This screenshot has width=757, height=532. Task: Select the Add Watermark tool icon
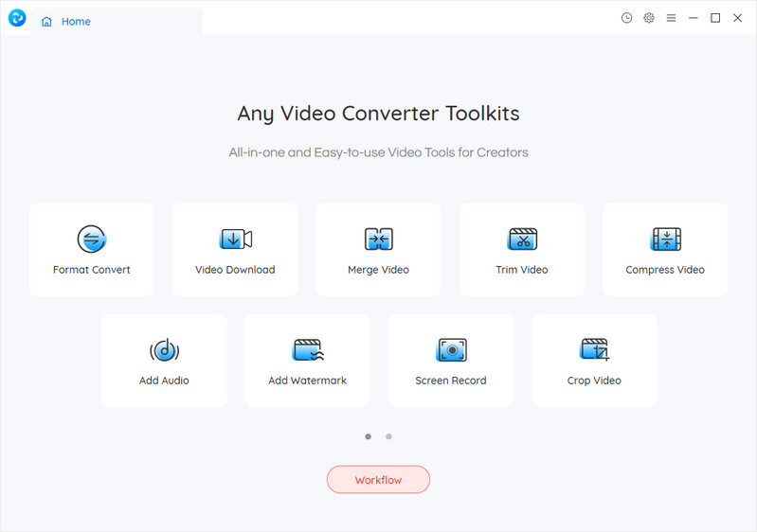[x=307, y=349]
